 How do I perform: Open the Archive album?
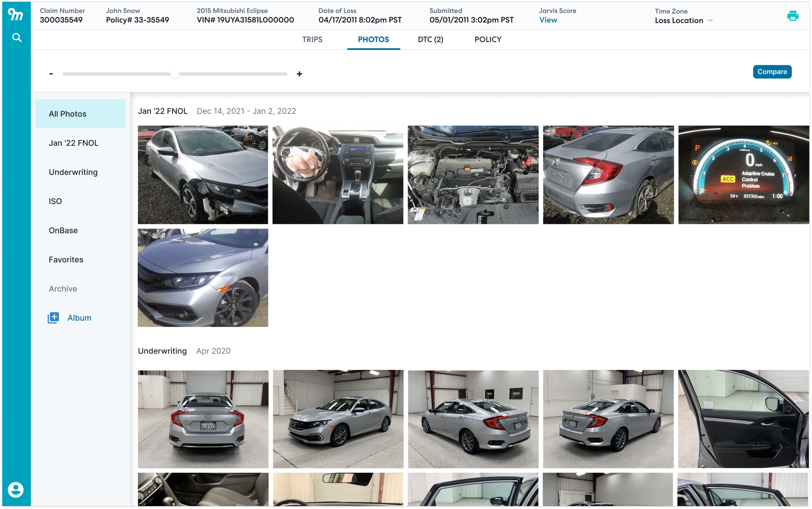coord(63,289)
